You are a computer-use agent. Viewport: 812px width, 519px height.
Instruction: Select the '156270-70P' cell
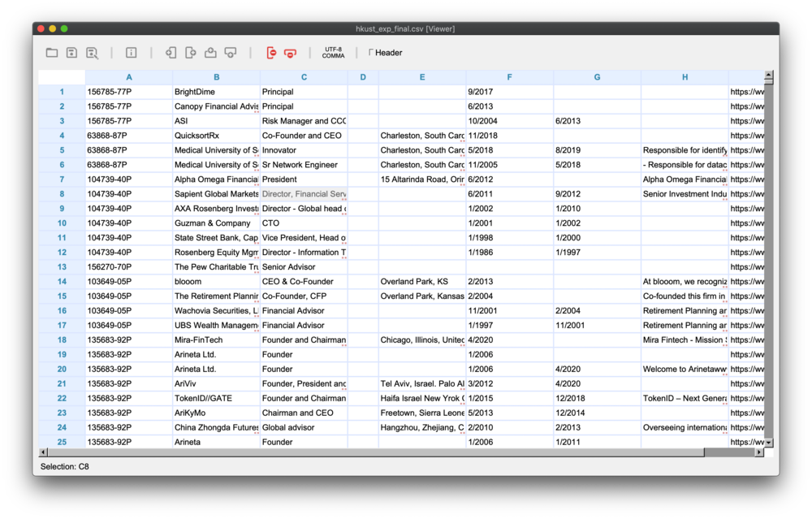tap(129, 266)
